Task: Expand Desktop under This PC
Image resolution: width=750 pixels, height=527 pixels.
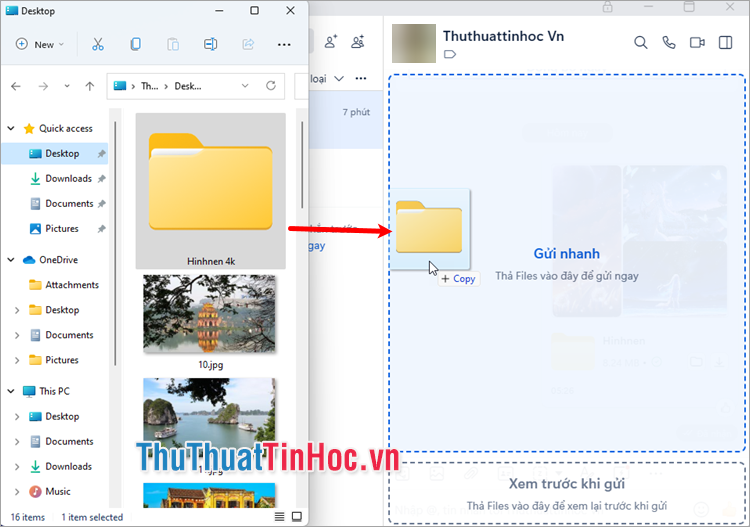Action: point(17,417)
